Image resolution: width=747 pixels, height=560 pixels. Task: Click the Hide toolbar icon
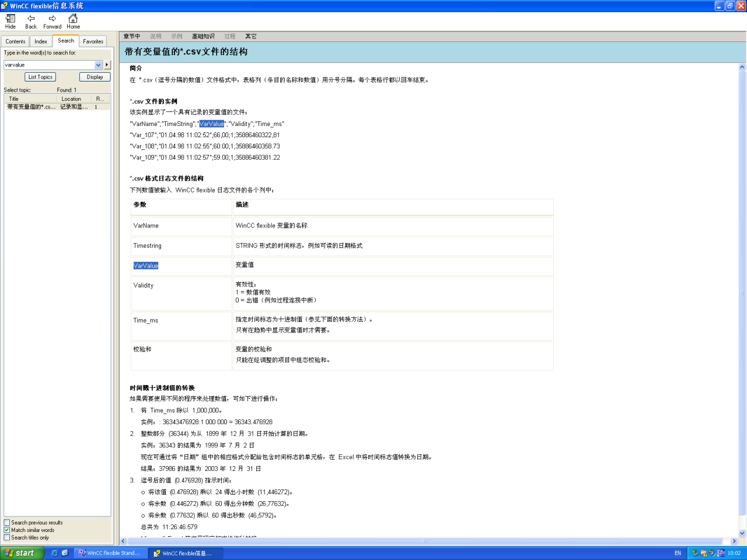coord(11,22)
